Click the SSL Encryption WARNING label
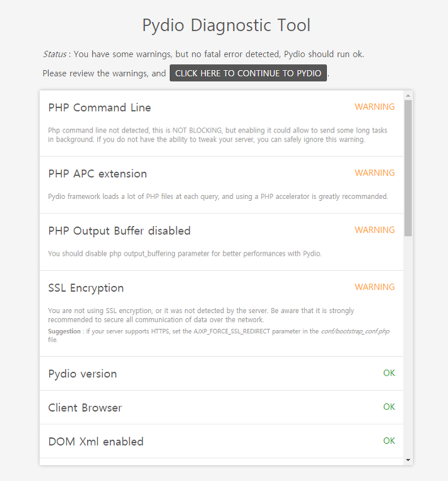The height and width of the screenshot is (481, 448). (375, 287)
